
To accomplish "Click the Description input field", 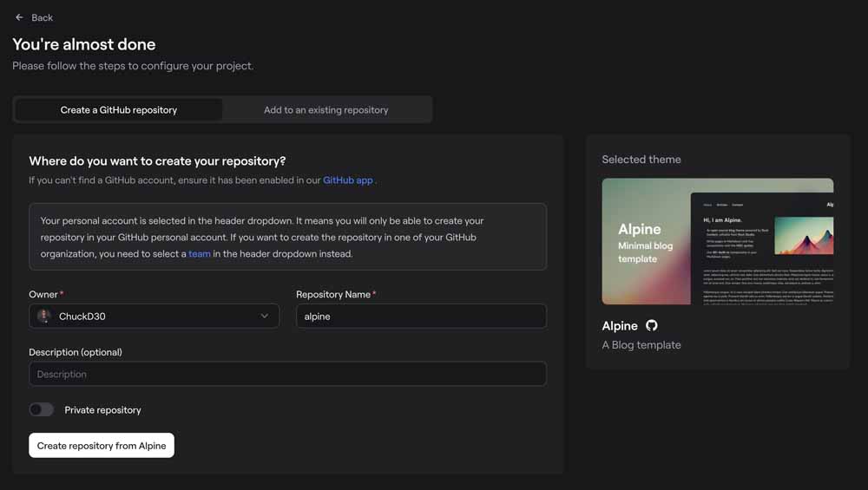I will coord(288,374).
